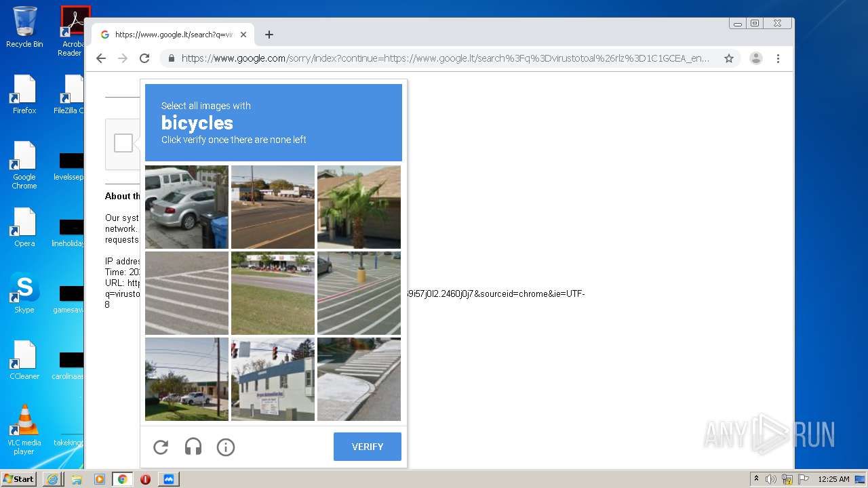The height and width of the screenshot is (488, 868).
Task: Show hidden system tray icons
Action: (x=756, y=479)
